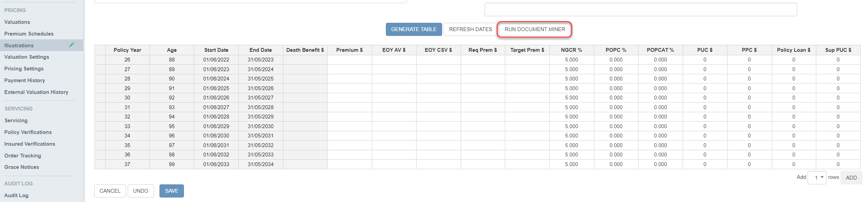868x202 pixels.
Task: Cancel the illustration edits
Action: point(110,191)
